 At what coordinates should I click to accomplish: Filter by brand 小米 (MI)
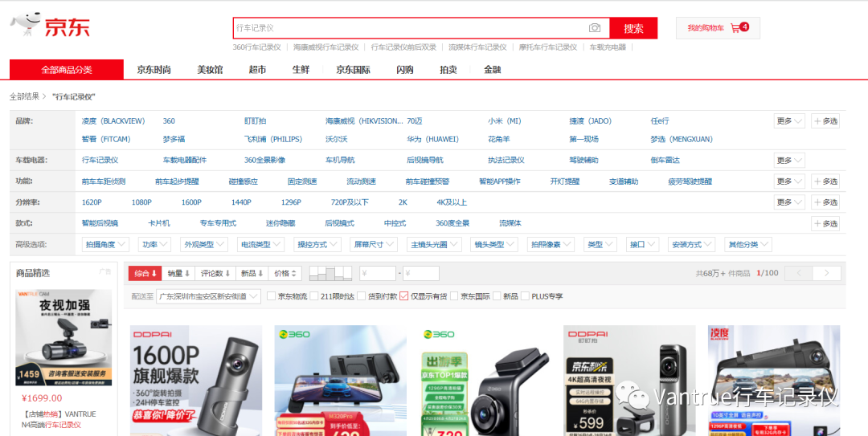point(504,121)
